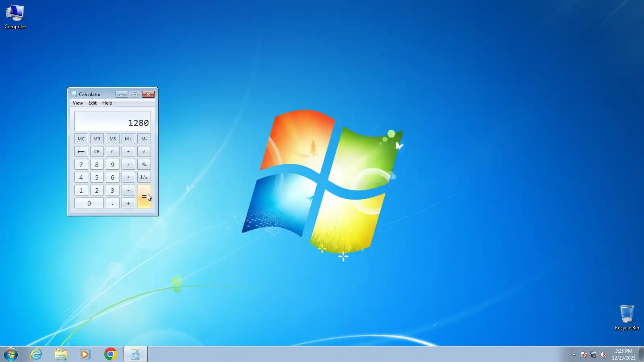Open Windows Explorer from the taskbar

coord(61,354)
